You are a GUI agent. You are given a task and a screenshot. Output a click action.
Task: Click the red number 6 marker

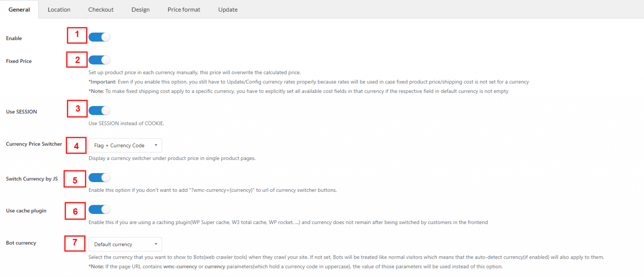point(75,211)
